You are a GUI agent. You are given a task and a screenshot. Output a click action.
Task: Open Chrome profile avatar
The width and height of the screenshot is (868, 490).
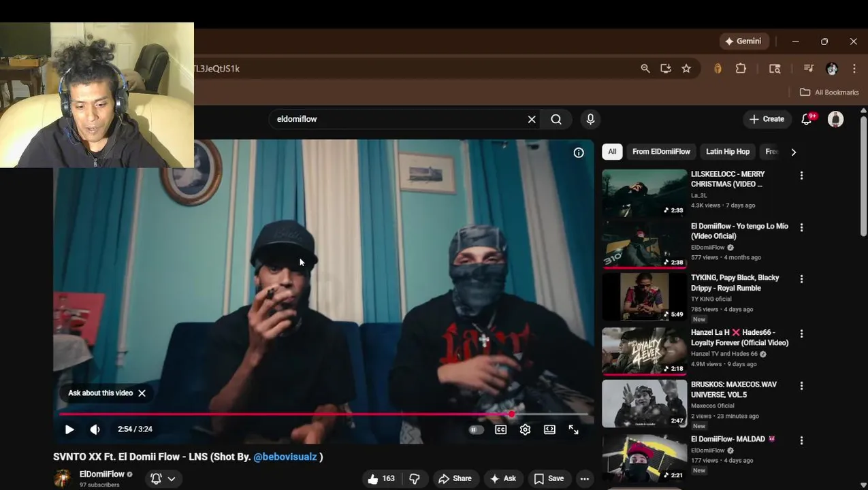click(x=832, y=69)
